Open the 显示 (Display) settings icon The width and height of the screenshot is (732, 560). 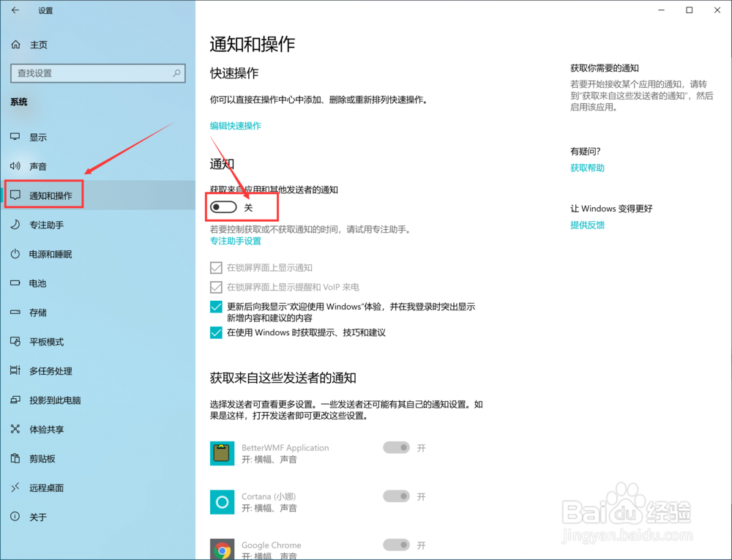coord(16,137)
